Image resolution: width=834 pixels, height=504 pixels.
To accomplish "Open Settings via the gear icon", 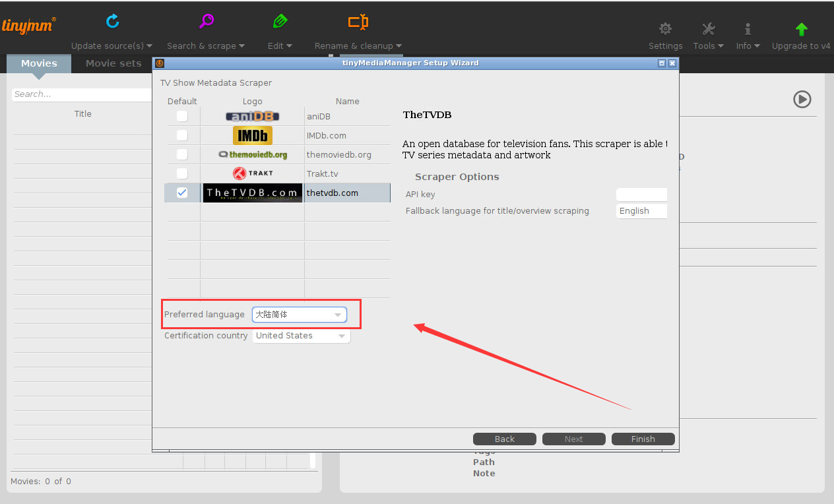I will pos(665,29).
